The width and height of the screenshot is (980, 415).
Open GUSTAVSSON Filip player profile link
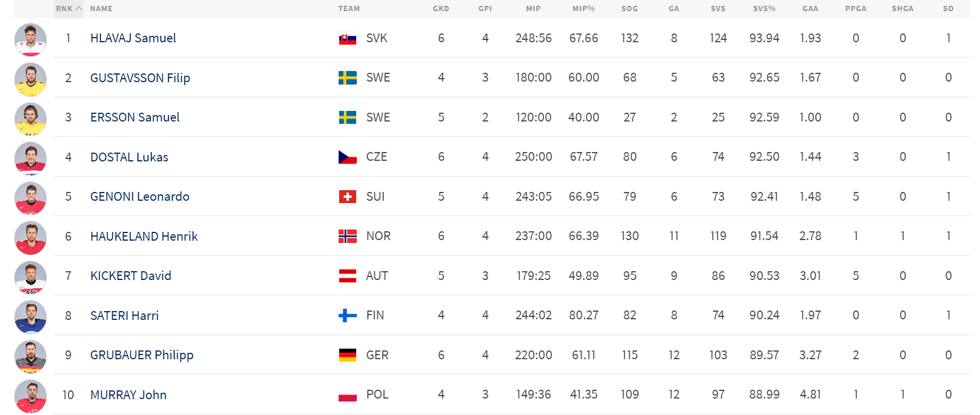tap(140, 78)
